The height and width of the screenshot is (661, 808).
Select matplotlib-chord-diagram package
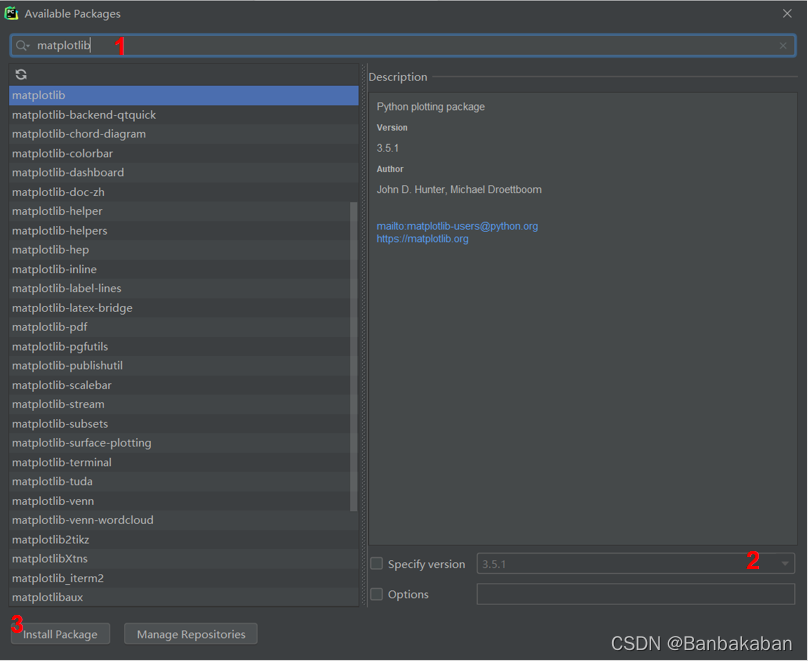(x=183, y=134)
